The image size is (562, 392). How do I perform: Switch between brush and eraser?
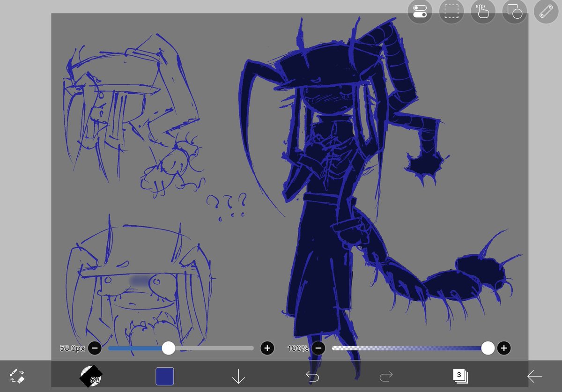pyautogui.click(x=17, y=376)
